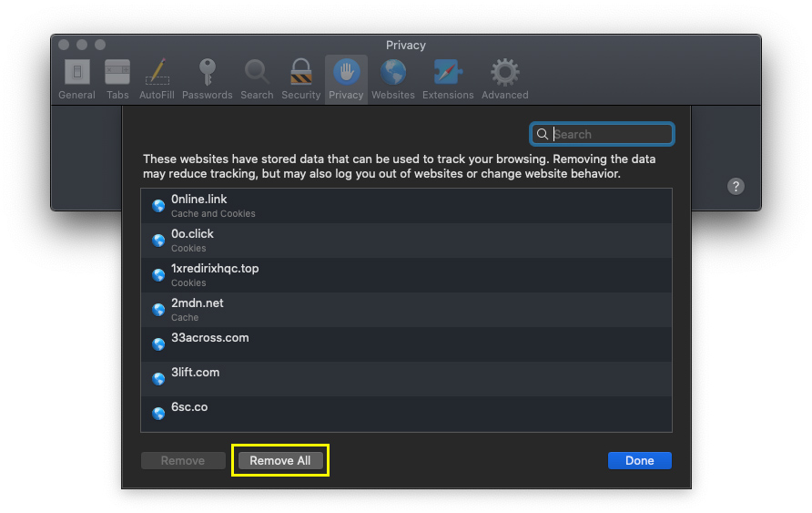This screenshot has height=513, width=812.
Task: Select the 6sc.co entry name
Action: tap(189, 407)
